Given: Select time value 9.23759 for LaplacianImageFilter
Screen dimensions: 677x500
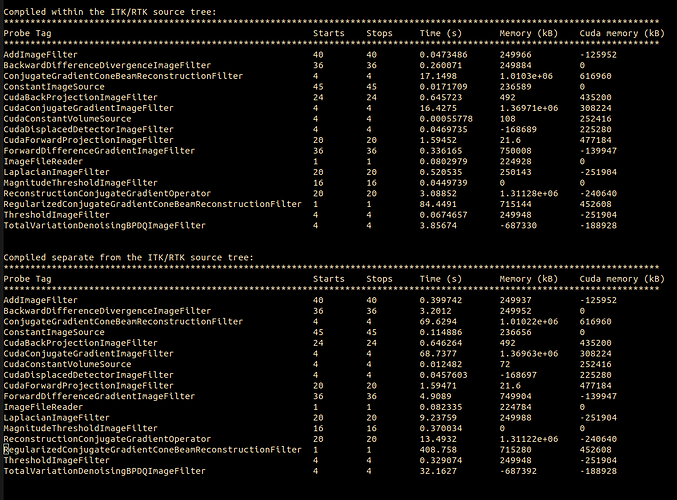Looking at the screenshot, I should coord(438,418).
